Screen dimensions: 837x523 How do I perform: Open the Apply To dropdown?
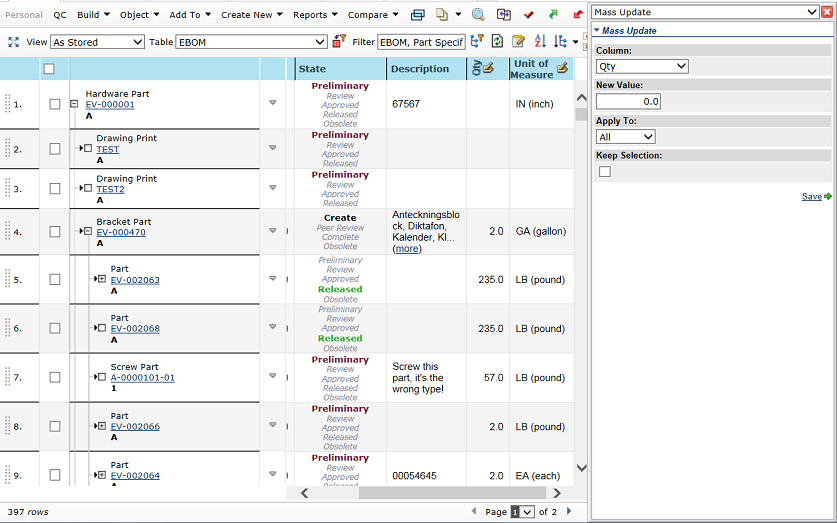(x=625, y=136)
